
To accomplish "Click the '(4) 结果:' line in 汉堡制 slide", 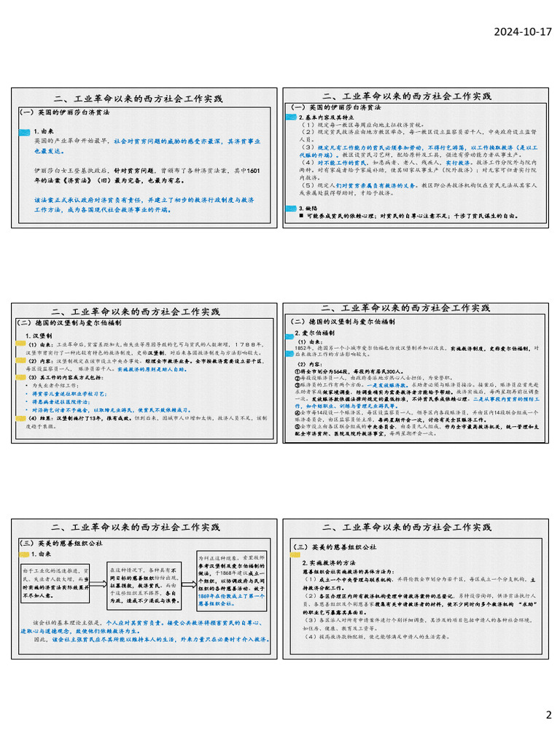I will (x=147, y=422).
